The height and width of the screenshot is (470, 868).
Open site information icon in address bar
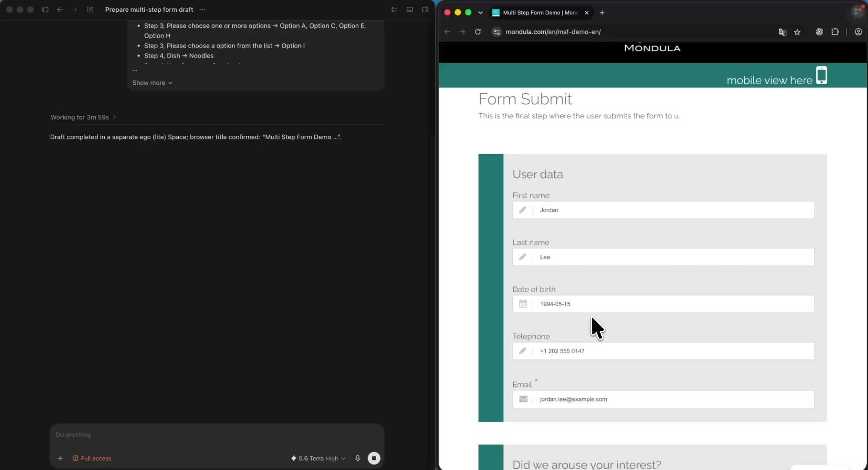click(x=497, y=32)
